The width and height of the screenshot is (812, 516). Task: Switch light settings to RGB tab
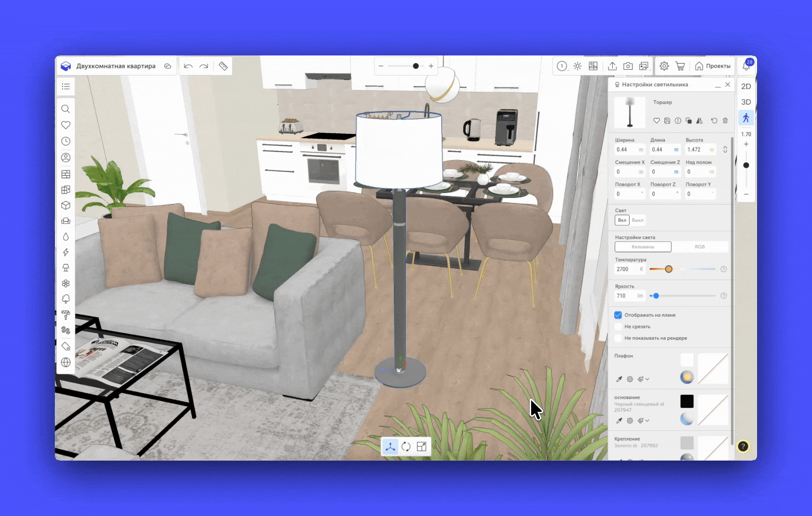pos(699,247)
